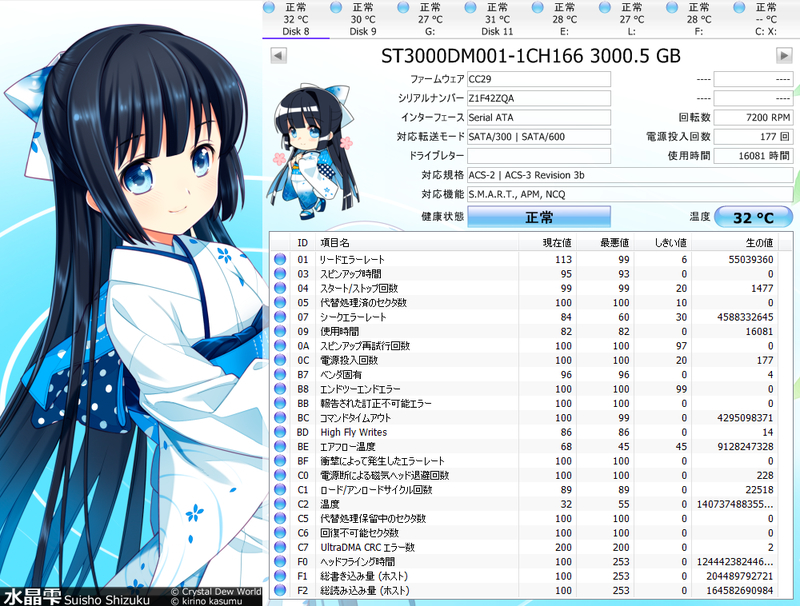Switch to the E: drive tab
Viewport: 800px width, 606px height.
(564, 19)
